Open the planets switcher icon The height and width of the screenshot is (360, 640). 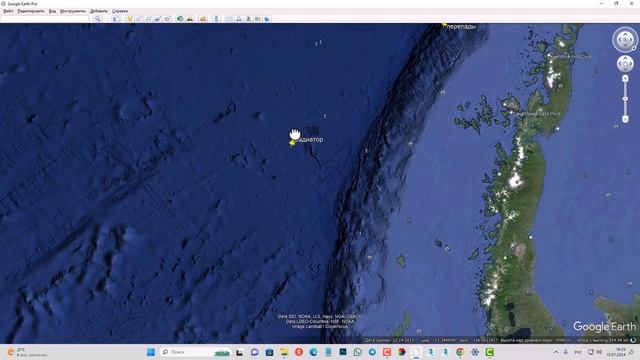click(203, 19)
